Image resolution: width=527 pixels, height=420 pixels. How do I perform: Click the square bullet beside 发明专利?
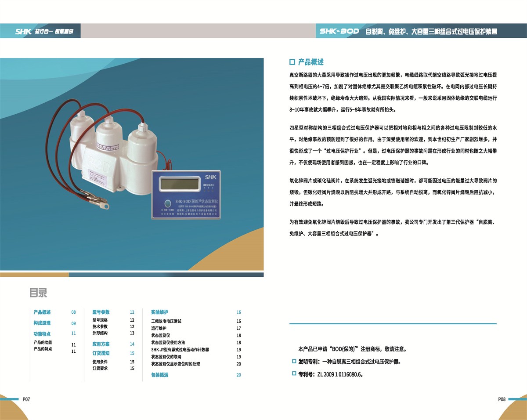coord(294,361)
